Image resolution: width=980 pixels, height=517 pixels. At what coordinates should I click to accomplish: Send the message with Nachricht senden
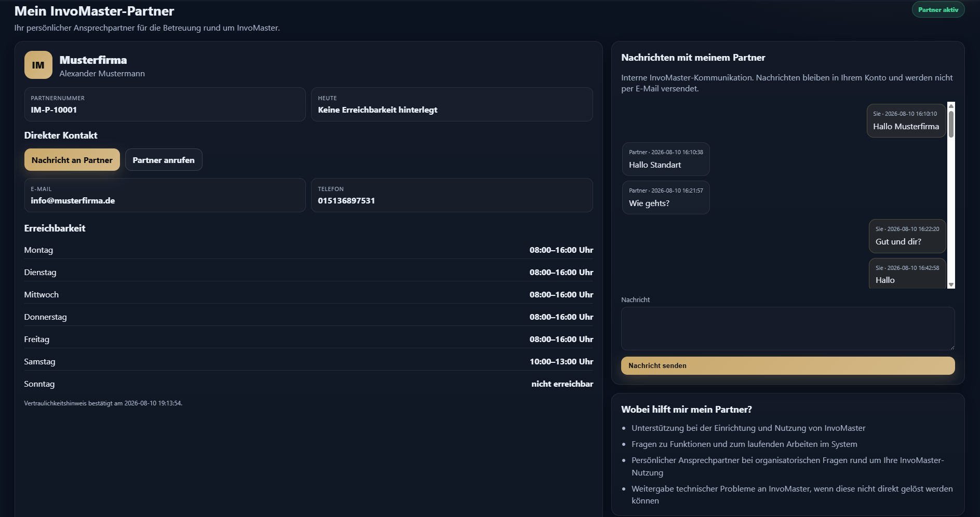[x=788, y=365]
